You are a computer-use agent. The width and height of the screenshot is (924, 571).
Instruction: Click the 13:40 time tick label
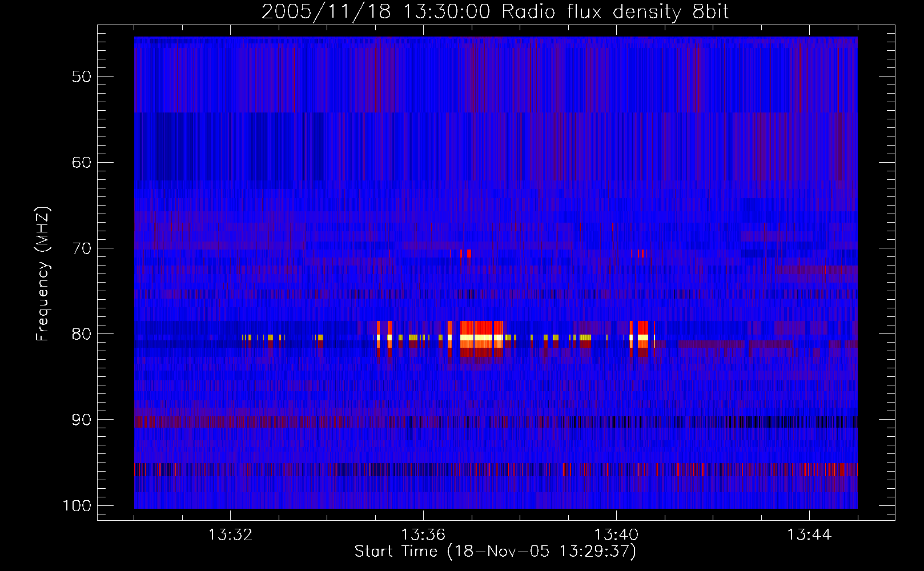(616, 535)
